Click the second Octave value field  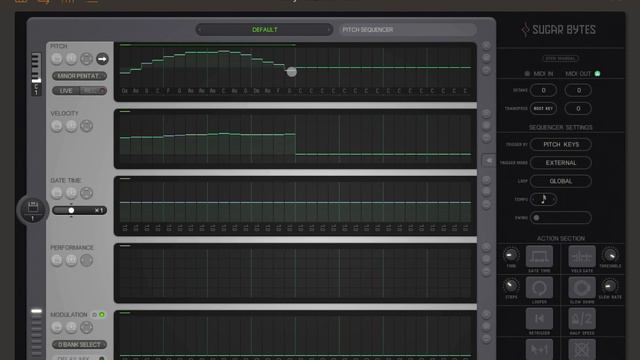(x=578, y=90)
